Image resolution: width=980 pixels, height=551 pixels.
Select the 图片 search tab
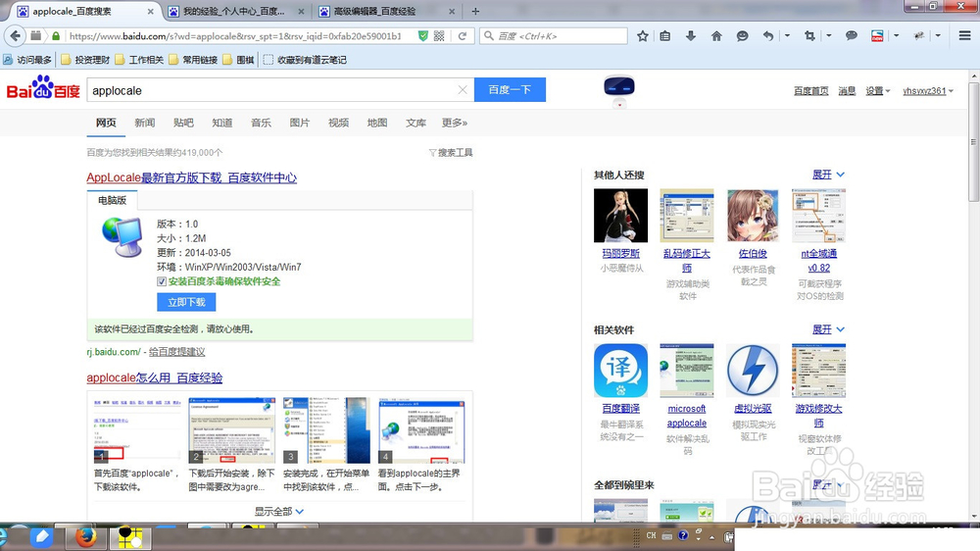point(299,123)
